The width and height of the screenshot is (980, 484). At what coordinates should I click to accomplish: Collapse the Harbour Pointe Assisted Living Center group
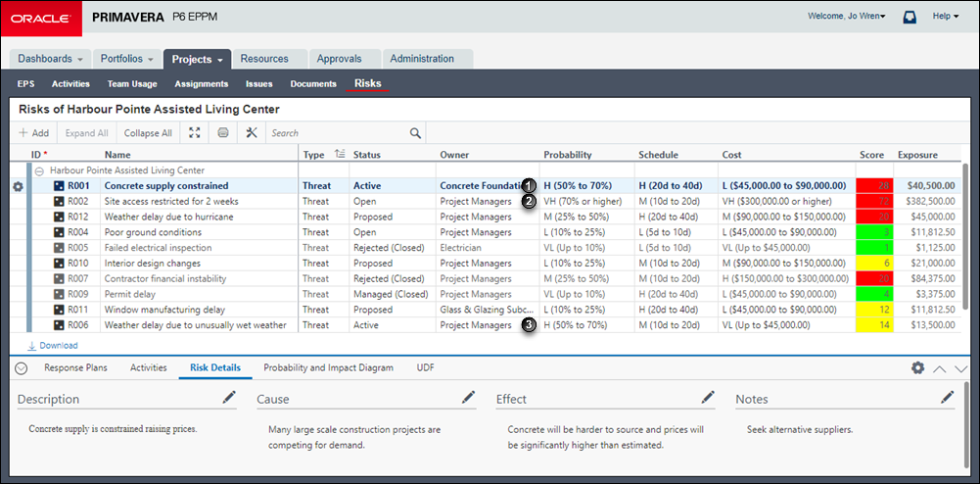click(39, 170)
